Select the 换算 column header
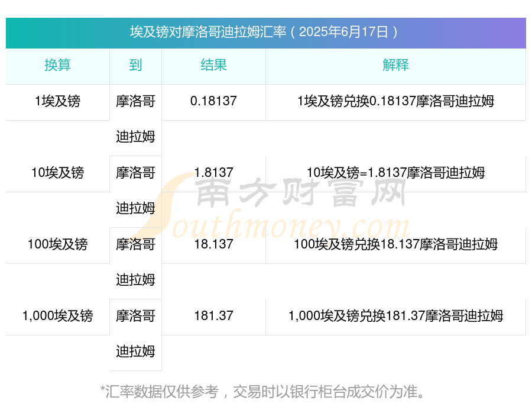Screen dimensions: 532x410 (58, 65)
